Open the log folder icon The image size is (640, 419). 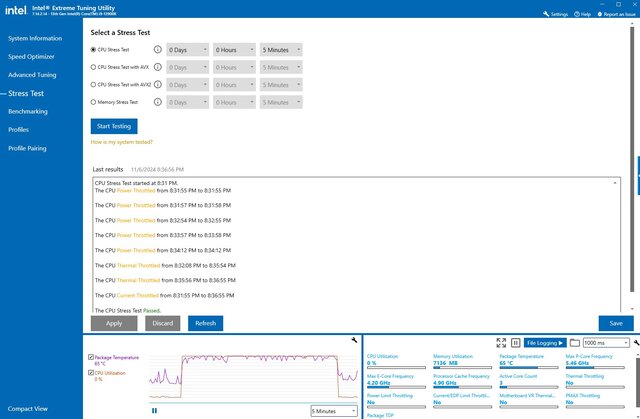pos(576,342)
